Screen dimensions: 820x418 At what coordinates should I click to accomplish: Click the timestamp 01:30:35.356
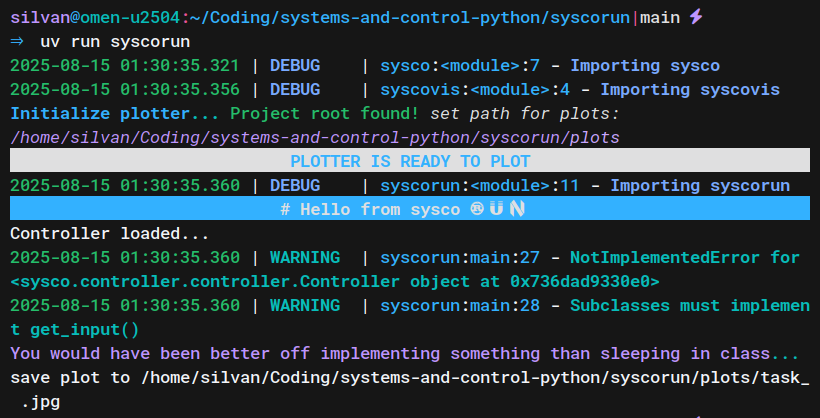[x=180, y=90]
